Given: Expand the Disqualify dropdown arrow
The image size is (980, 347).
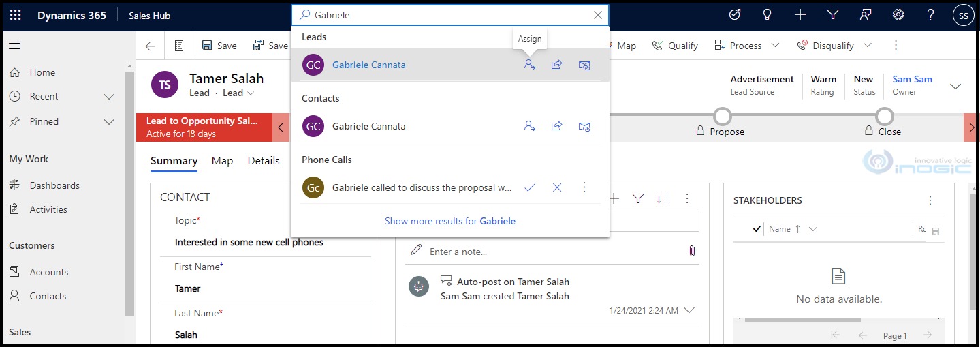Looking at the screenshot, I should click(x=868, y=46).
